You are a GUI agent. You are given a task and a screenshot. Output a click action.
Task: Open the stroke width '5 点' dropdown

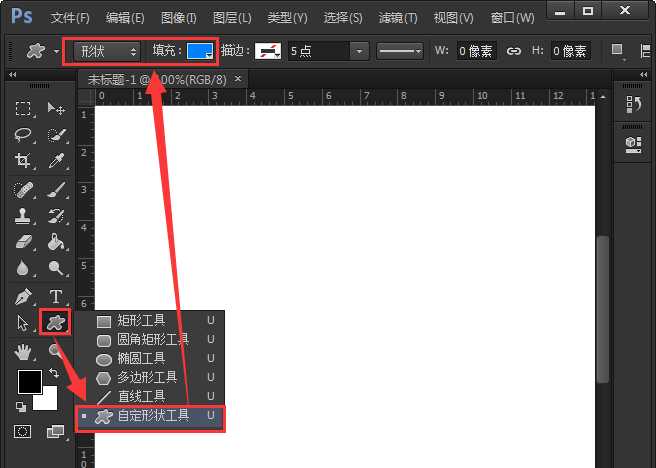[x=358, y=51]
